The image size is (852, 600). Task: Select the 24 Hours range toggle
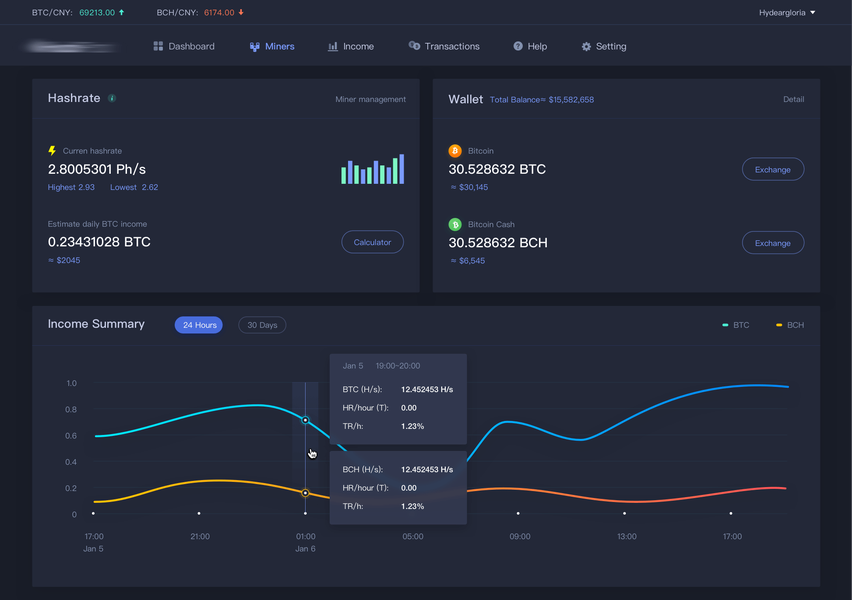click(x=199, y=325)
